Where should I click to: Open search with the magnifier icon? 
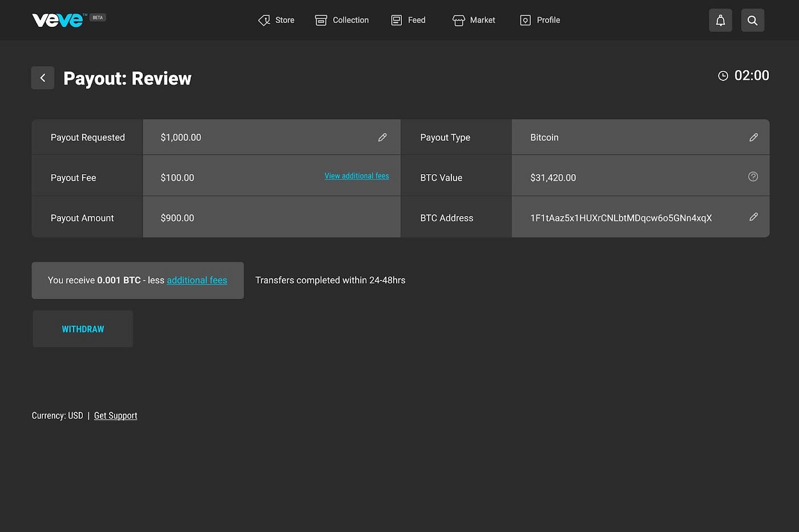click(x=752, y=21)
